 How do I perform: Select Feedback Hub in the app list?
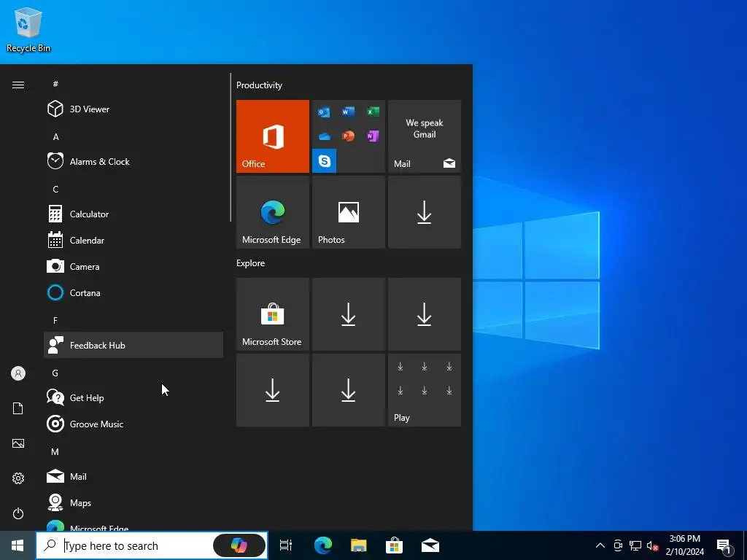click(133, 345)
